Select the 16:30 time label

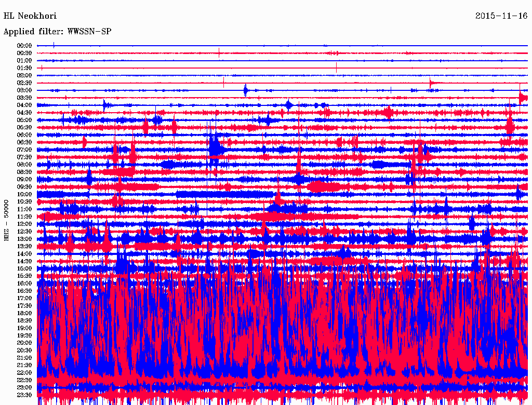coord(24,291)
